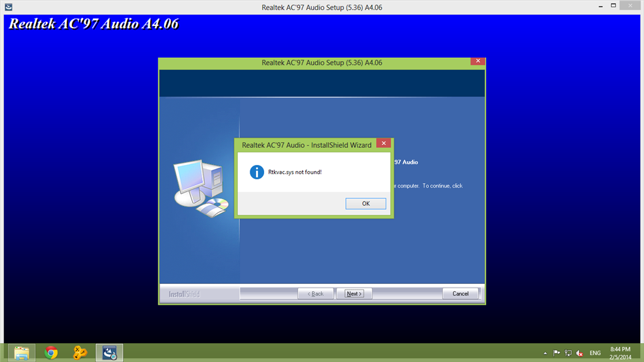
Task: Click the muted volume speaker tray icon
Action: pyautogui.click(x=579, y=353)
